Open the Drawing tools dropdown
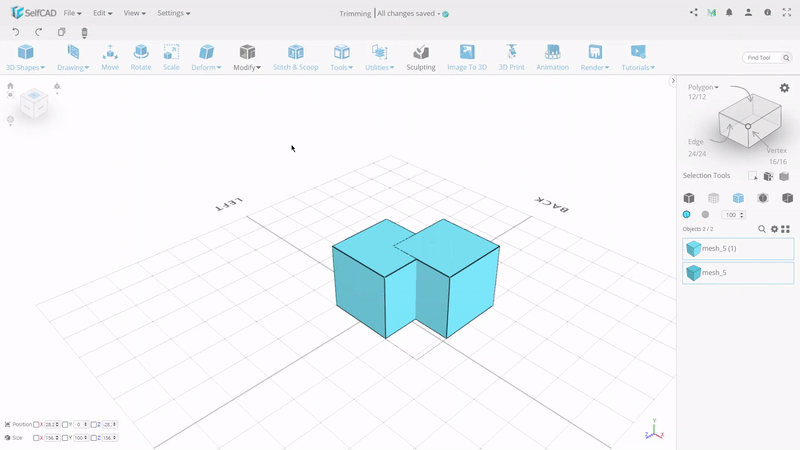This screenshot has width=800, height=450. (73, 57)
